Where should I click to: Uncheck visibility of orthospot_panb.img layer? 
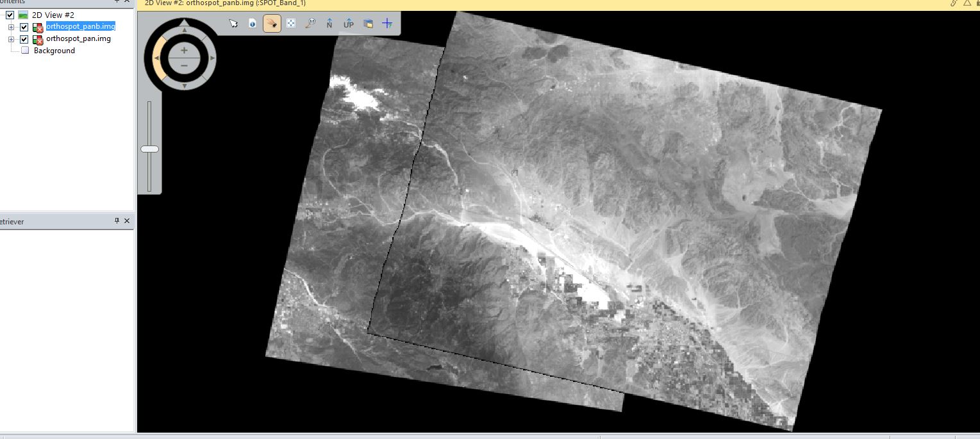24,27
